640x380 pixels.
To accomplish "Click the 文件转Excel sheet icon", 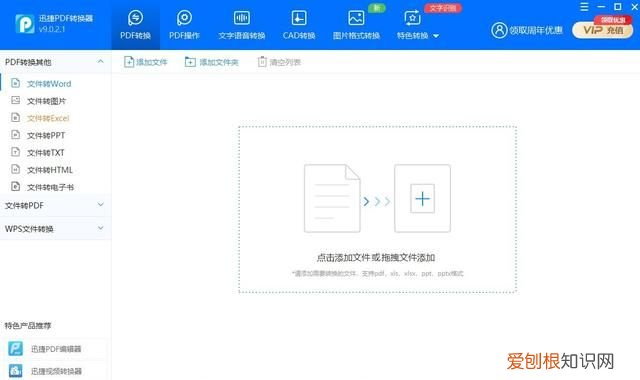I will (x=16, y=118).
